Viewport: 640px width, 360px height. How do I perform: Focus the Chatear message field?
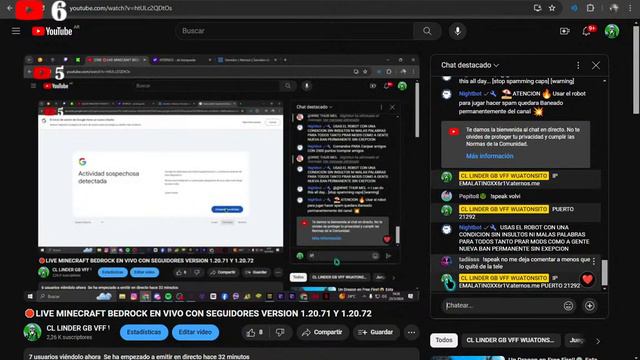pos(502,306)
